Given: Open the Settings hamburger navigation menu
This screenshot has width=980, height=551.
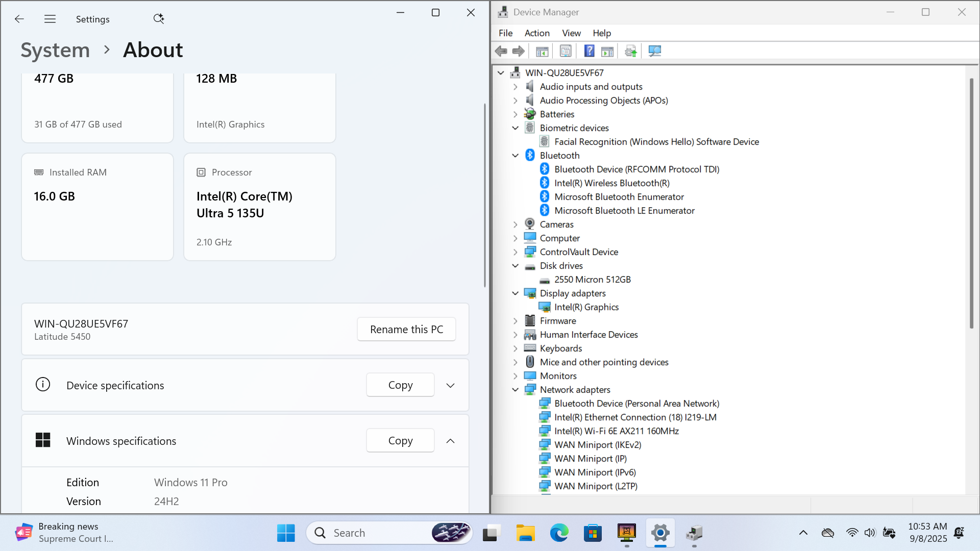Looking at the screenshot, I should click(50, 19).
